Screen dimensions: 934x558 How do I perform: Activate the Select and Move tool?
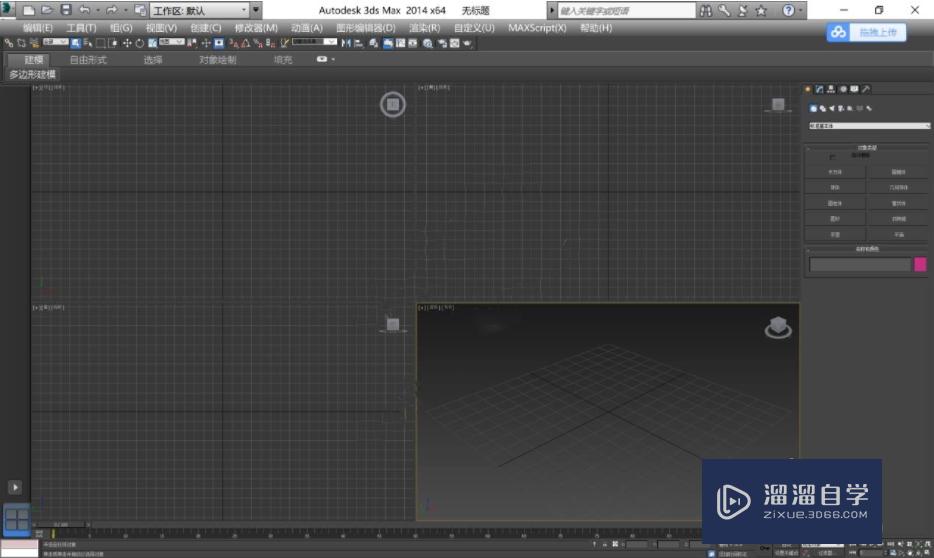pyautogui.click(x=127, y=43)
